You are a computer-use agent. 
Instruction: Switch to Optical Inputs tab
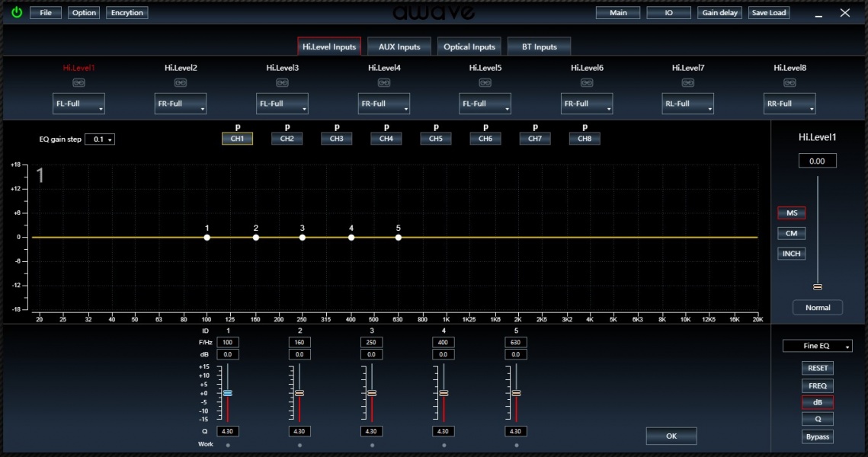[x=469, y=46]
